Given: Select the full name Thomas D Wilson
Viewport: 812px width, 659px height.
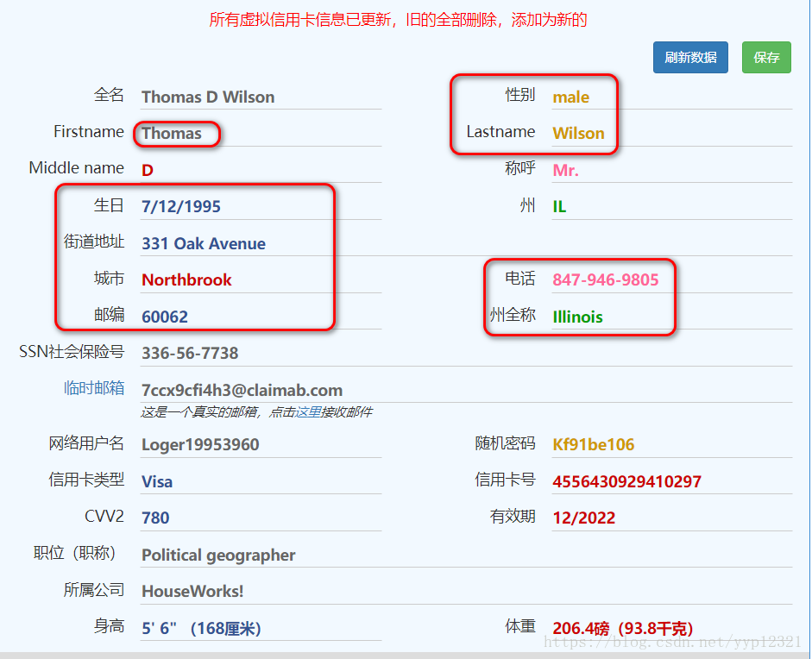Looking at the screenshot, I should pos(208,97).
